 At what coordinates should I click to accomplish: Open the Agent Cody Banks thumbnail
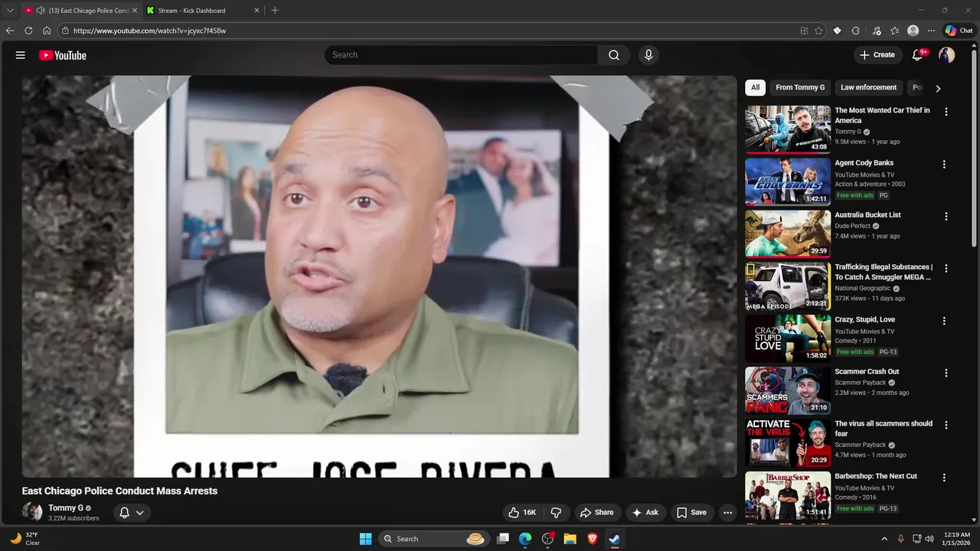point(788,182)
